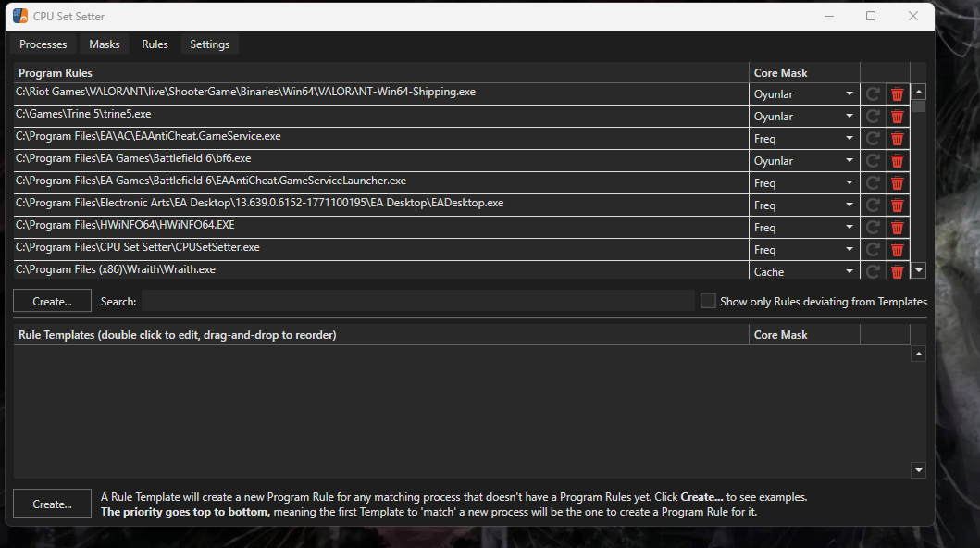Reset the bf6.exe rule to template

(x=873, y=160)
